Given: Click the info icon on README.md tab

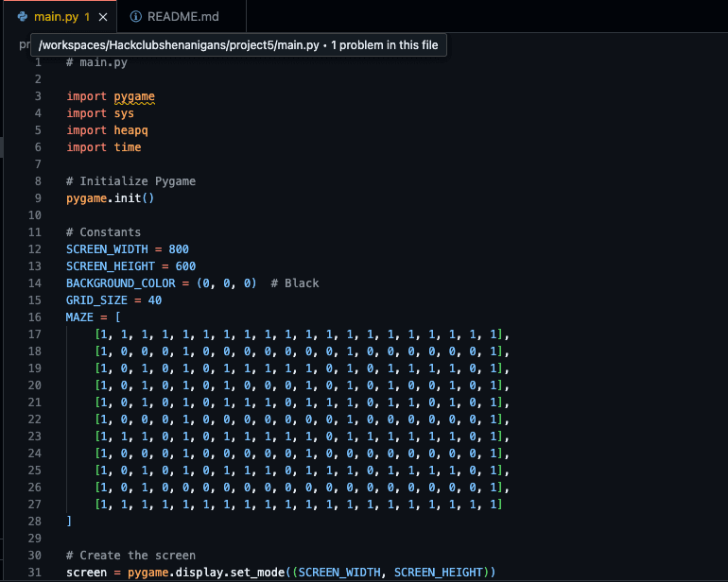Looking at the screenshot, I should 136,17.
